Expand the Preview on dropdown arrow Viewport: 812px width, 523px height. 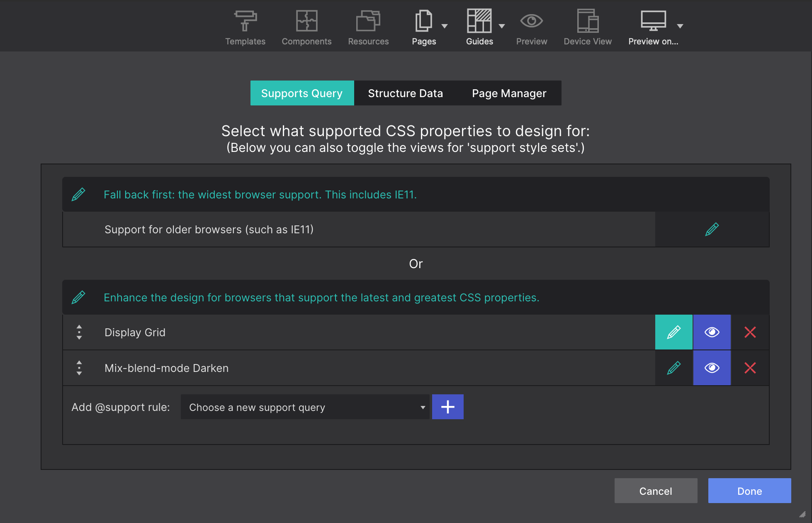coord(680,26)
